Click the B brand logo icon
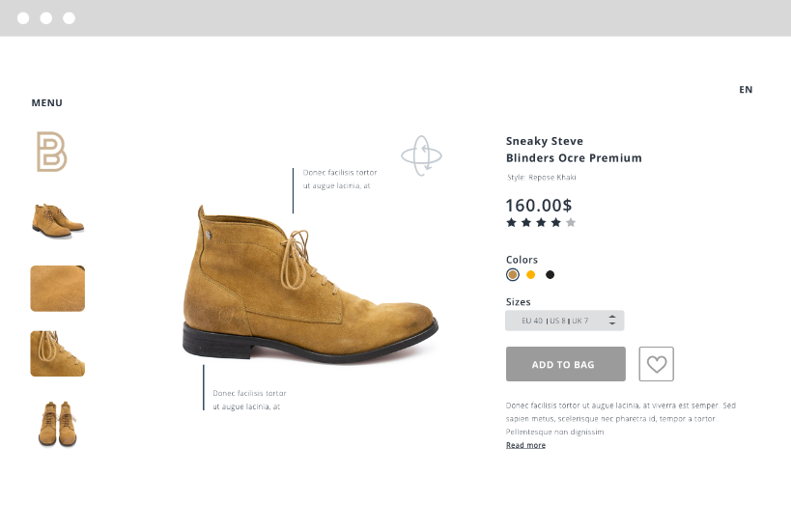 click(51, 153)
